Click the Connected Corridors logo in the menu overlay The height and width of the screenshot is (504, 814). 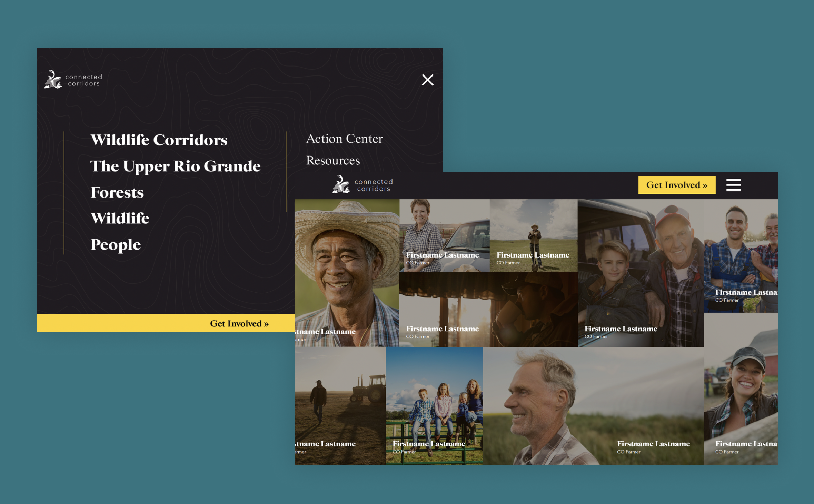73,80
